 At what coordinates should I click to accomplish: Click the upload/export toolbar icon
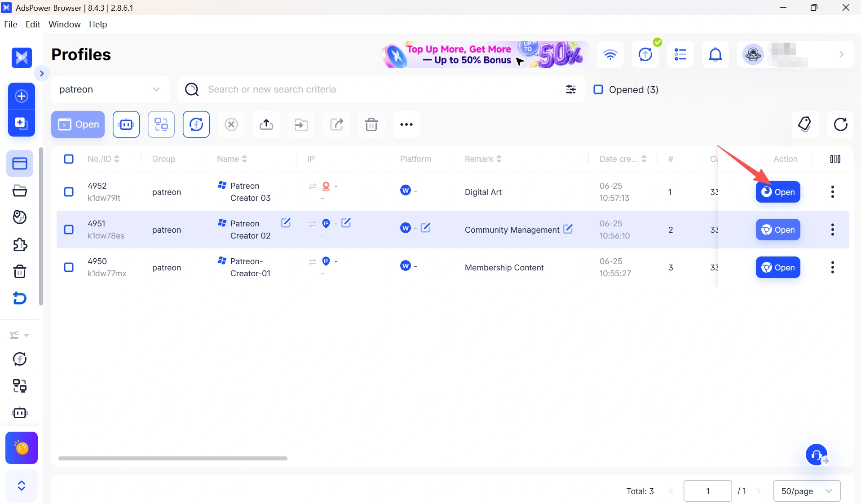(x=266, y=124)
